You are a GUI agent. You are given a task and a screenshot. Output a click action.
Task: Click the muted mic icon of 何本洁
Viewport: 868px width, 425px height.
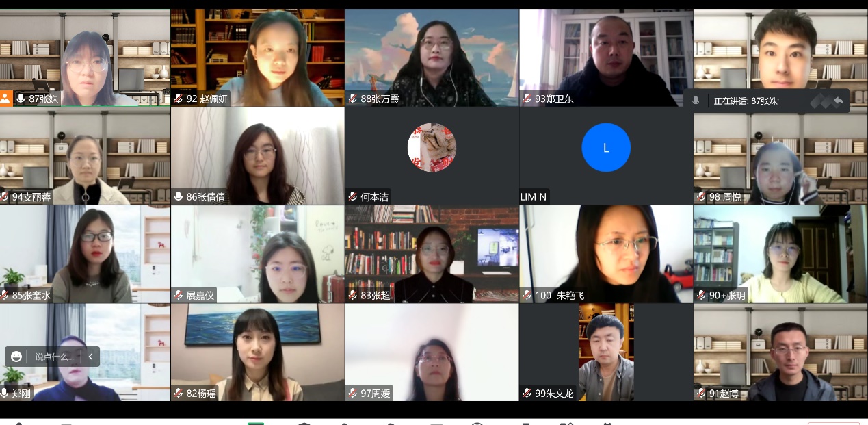(x=353, y=196)
